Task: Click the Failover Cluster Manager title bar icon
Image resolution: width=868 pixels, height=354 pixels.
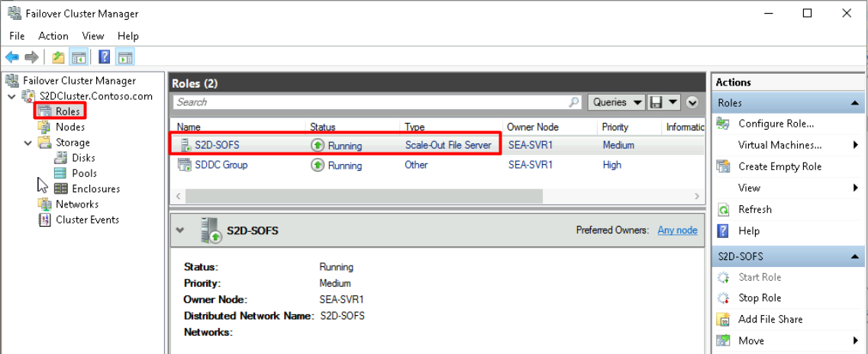Action: (14, 13)
